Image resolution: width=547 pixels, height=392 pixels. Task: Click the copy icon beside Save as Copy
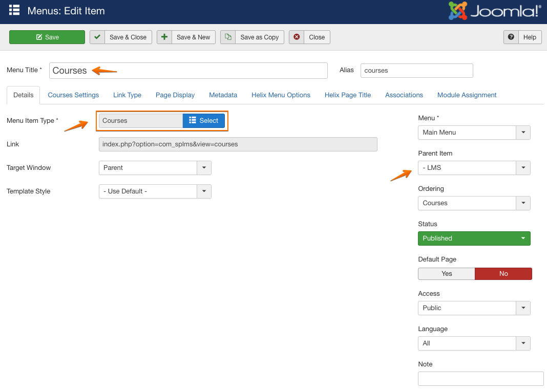tap(228, 37)
